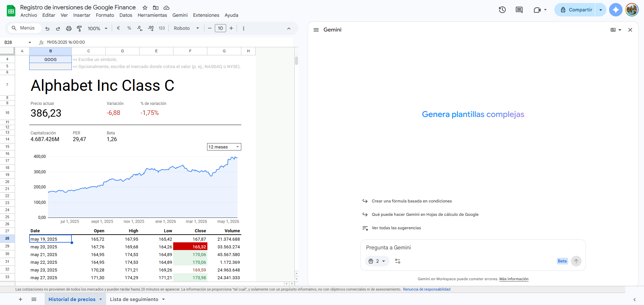This screenshot has width=644, height=305.
Task: Open the toolbar overflow three dots
Action: point(244,28)
